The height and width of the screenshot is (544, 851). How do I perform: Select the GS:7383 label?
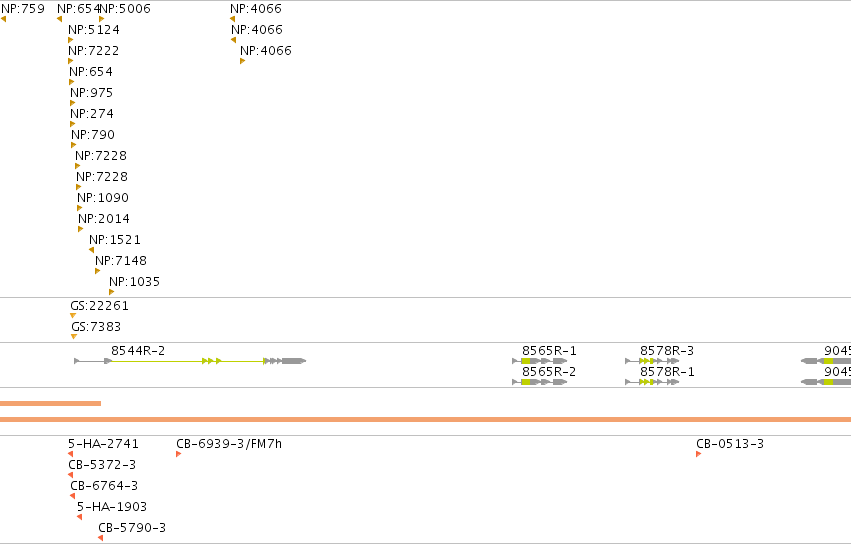click(x=96, y=327)
